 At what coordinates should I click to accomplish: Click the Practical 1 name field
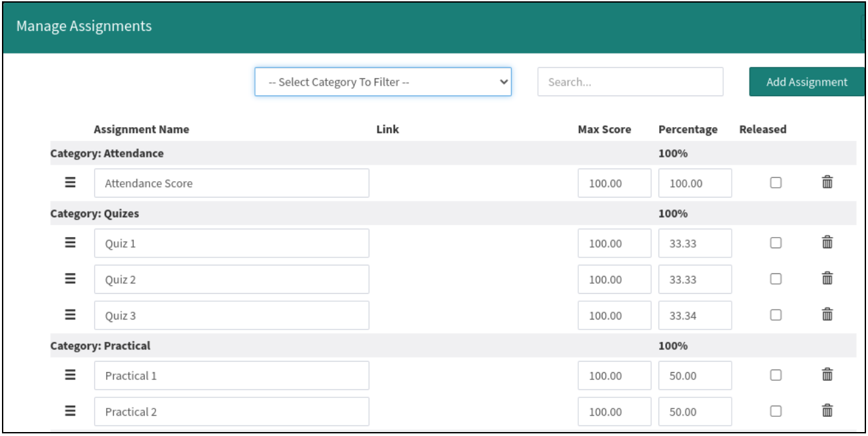click(232, 375)
